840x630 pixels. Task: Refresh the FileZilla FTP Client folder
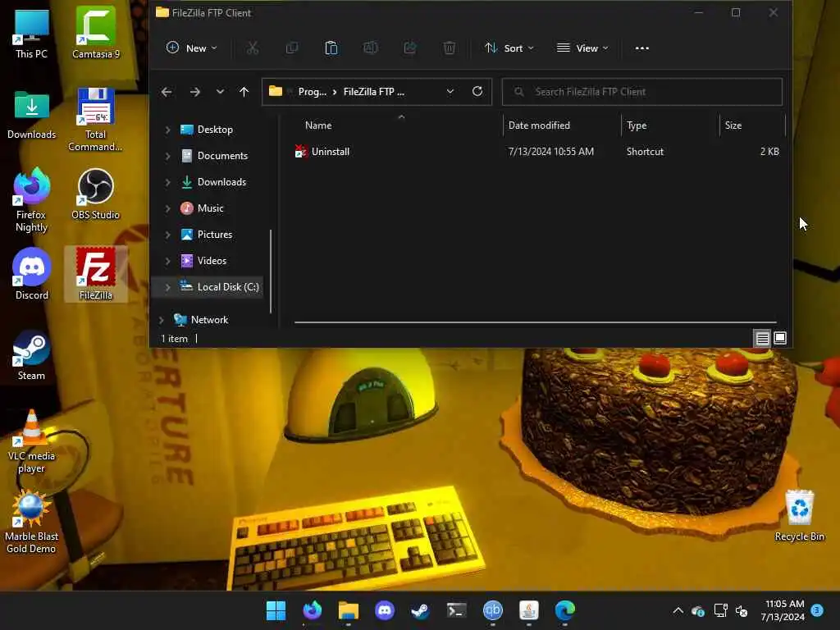click(477, 92)
